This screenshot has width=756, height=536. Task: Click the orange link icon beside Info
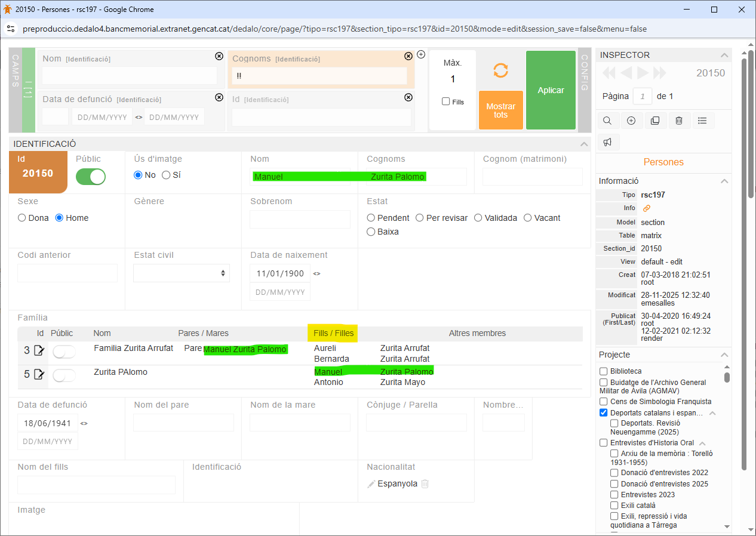[x=646, y=208]
